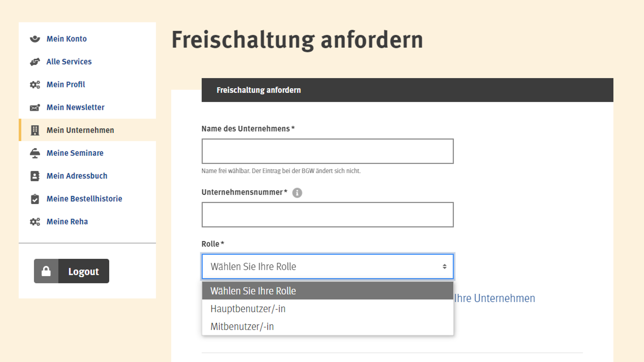This screenshot has width=644, height=362.
Task: Click the building icon for Mein Unternehmen
Action: point(35,130)
